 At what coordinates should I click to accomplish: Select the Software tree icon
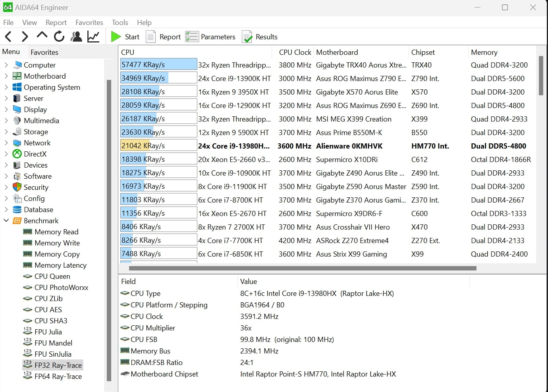pyautogui.click(x=17, y=176)
